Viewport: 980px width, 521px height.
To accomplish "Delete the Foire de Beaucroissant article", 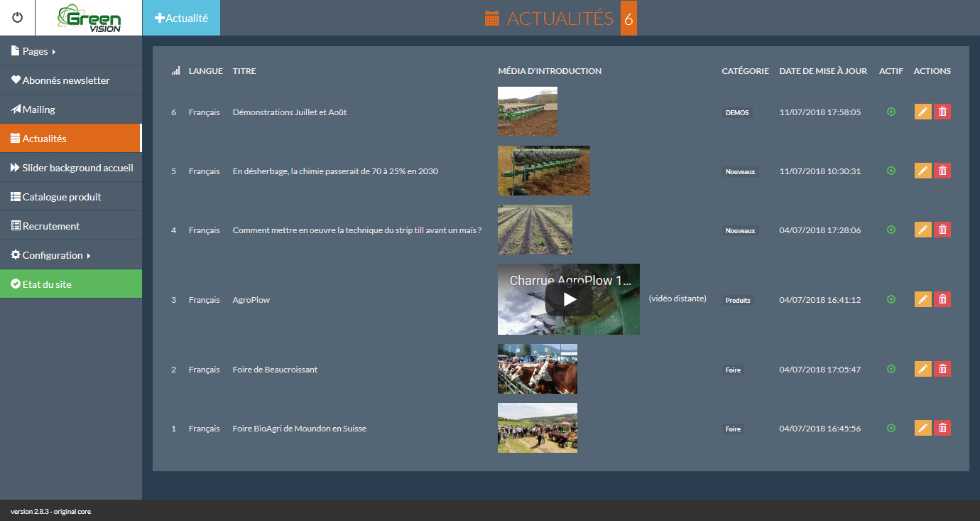I will coord(942,369).
